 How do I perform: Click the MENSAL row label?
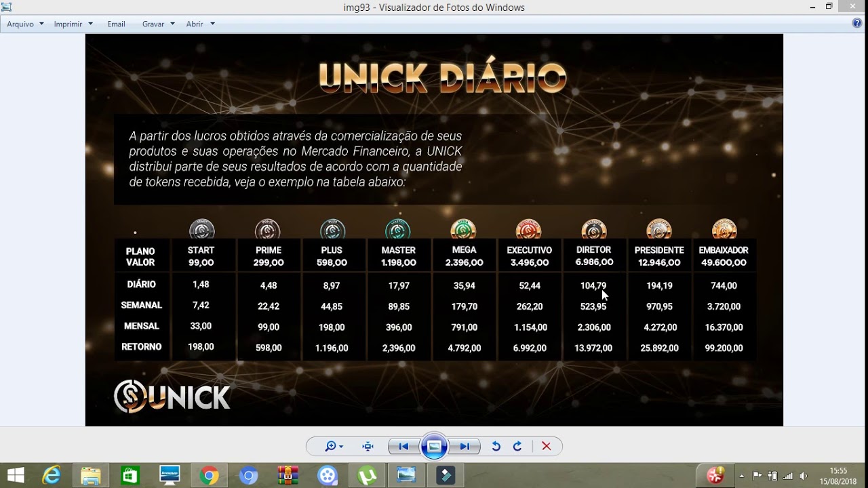point(141,326)
